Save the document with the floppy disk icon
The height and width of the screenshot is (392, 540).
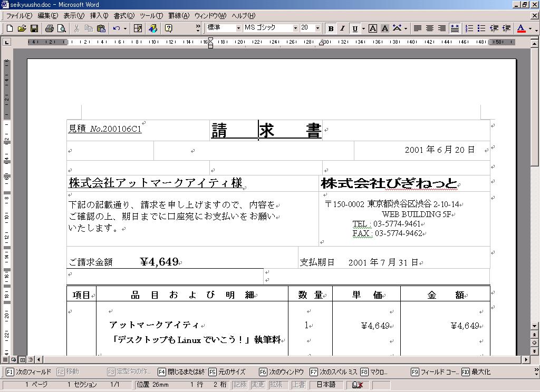34,28
